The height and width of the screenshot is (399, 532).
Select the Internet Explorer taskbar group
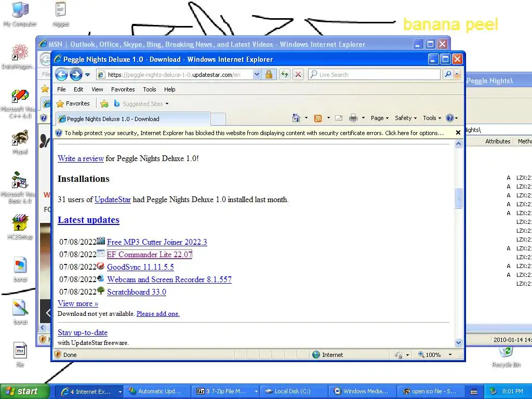pyautogui.click(x=89, y=391)
